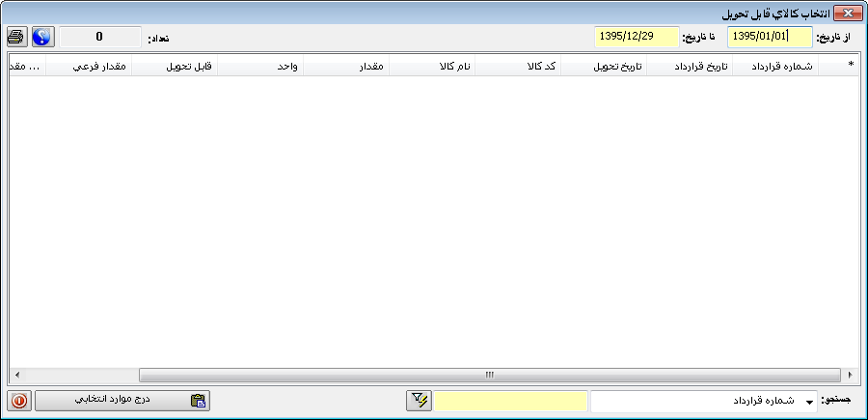The width and height of the screenshot is (868, 420).
Task: Click the horizontal scrollbar left arrow
Action: pyautogui.click(x=16, y=375)
